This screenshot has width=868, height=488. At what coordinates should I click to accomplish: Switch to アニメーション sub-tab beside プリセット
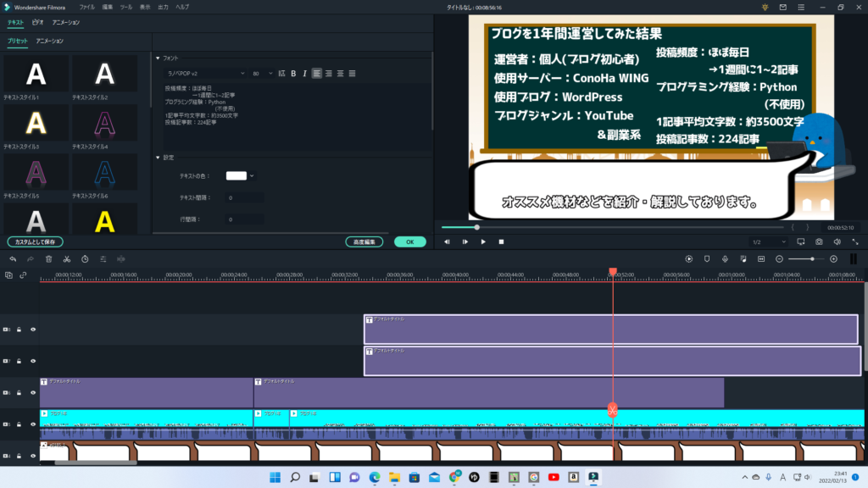pos(50,41)
